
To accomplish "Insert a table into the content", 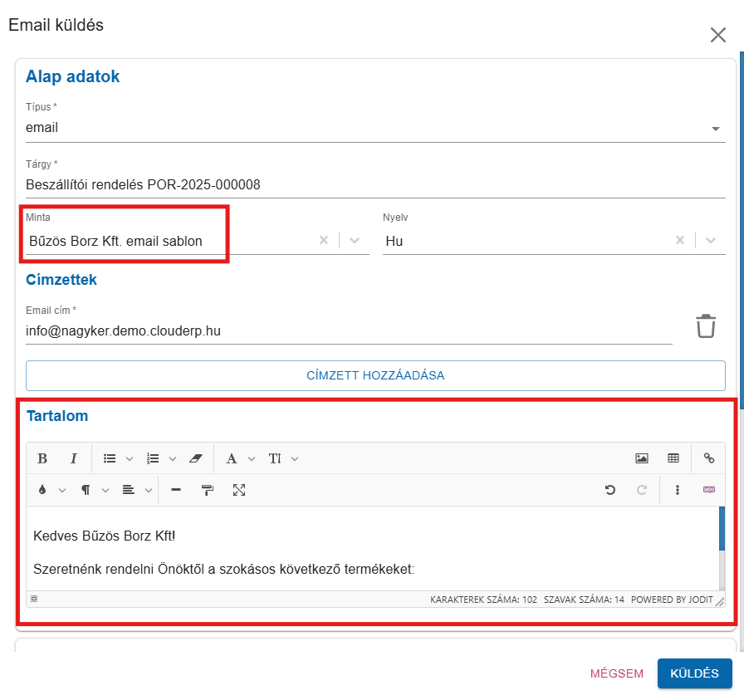I will [673, 458].
